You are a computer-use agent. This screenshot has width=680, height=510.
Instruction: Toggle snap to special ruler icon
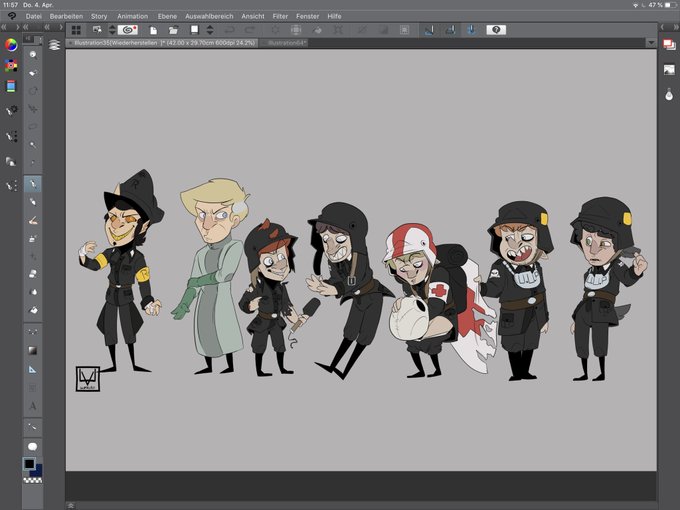click(450, 30)
